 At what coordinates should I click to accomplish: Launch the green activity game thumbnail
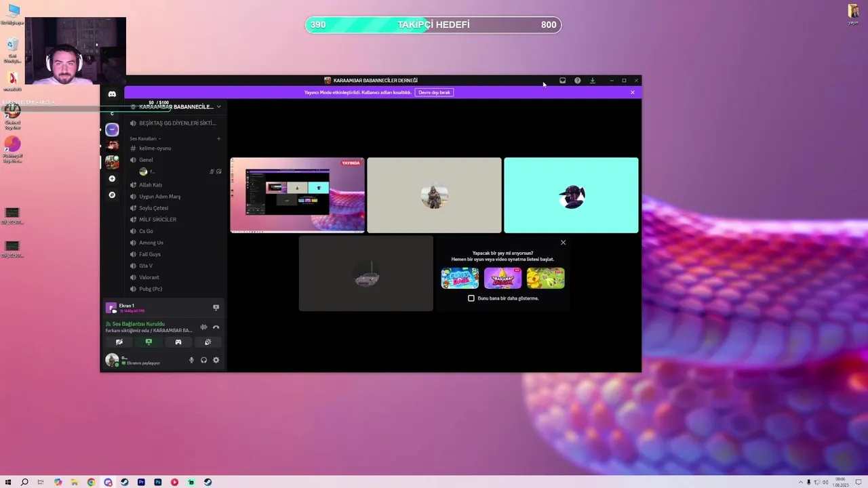tap(545, 278)
